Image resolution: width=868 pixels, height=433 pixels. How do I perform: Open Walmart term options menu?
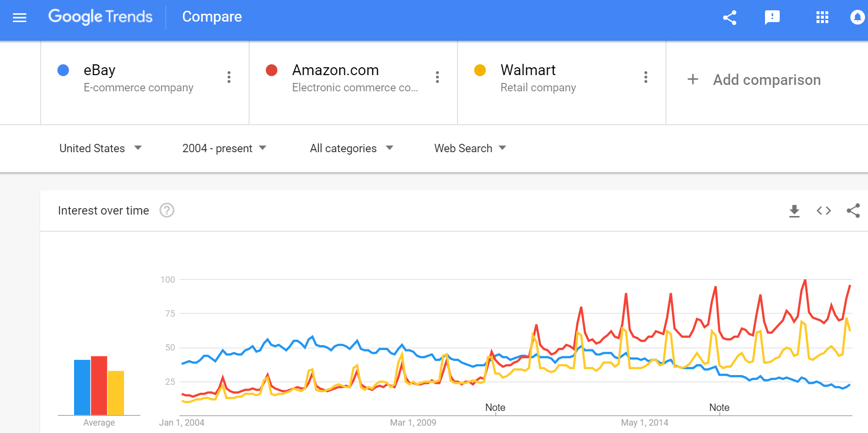point(646,77)
